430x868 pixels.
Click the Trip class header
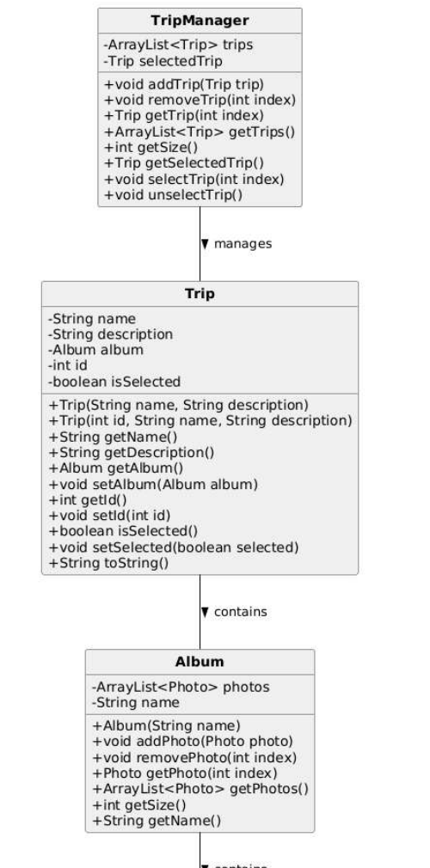tap(200, 293)
